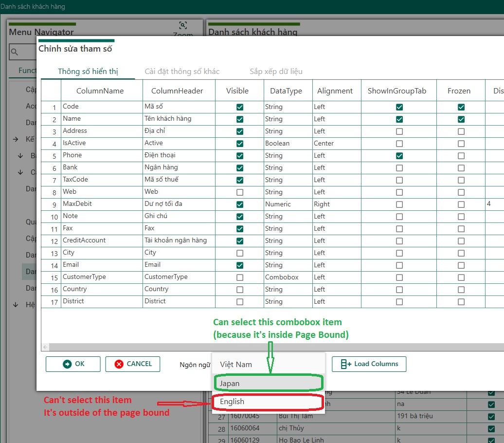Open DataType cell for IsActive row
This screenshot has height=443, width=504.
coord(288,144)
